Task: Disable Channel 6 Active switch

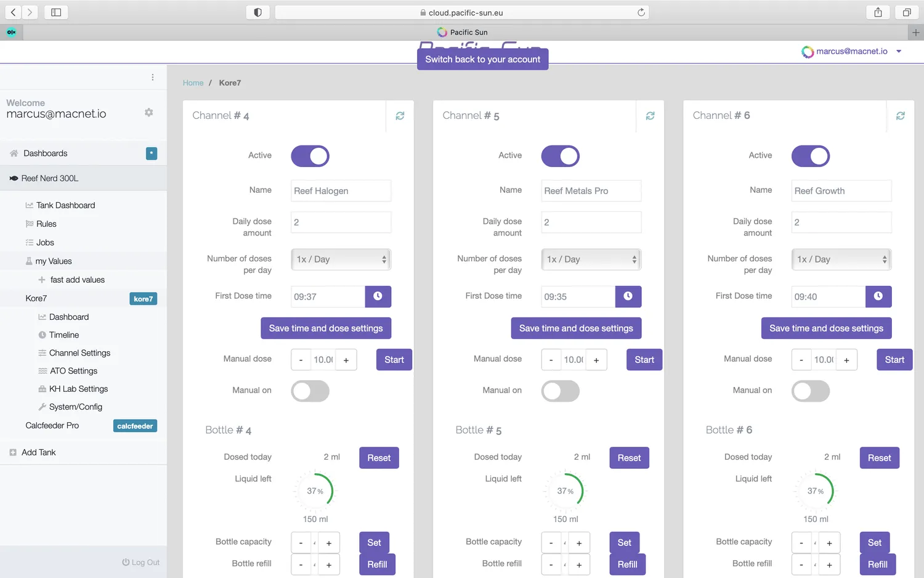Action: coord(811,156)
